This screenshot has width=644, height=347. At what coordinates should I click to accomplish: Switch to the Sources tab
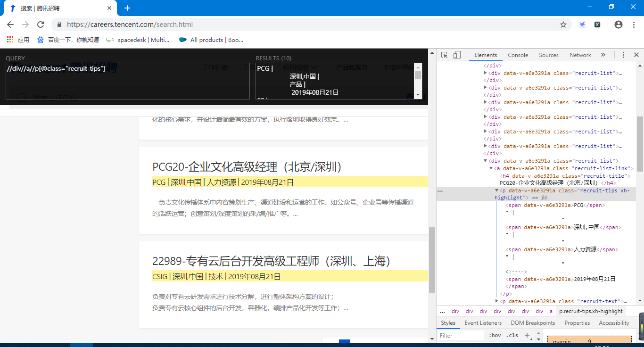tap(549, 55)
